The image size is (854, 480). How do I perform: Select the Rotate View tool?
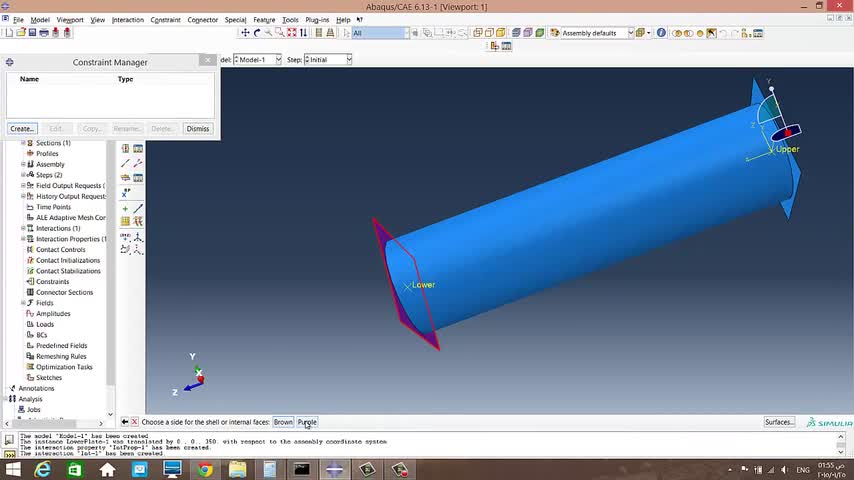pos(257,33)
